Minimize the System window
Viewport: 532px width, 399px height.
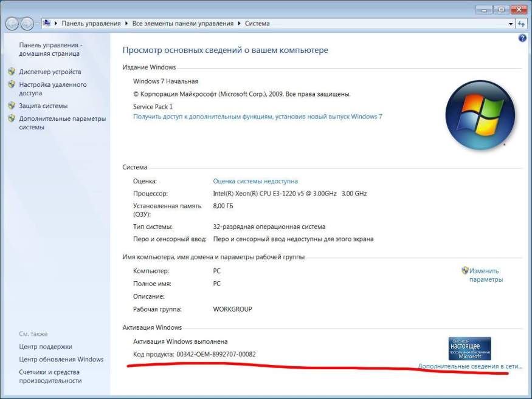pyautogui.click(x=484, y=10)
